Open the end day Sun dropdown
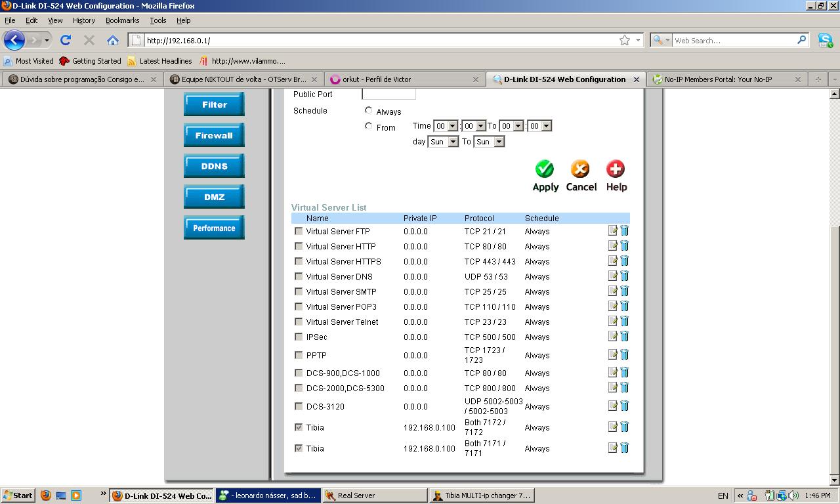 [x=489, y=142]
